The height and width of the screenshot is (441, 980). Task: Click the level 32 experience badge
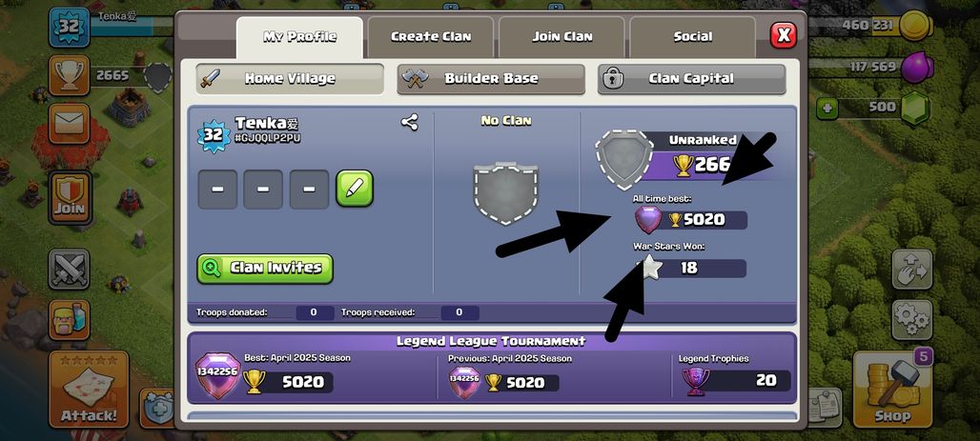tap(69, 28)
